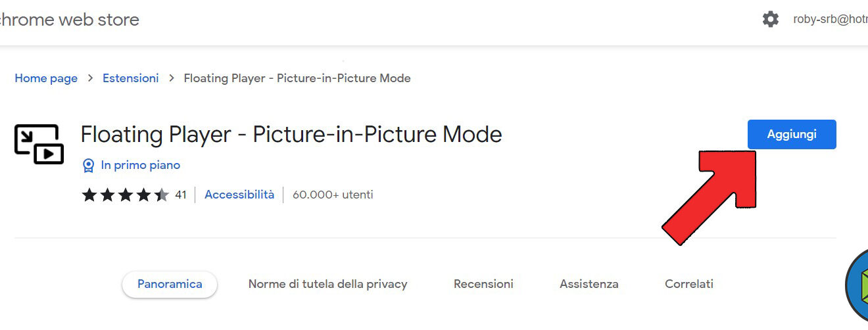Click the roby-srb account email

830,20
